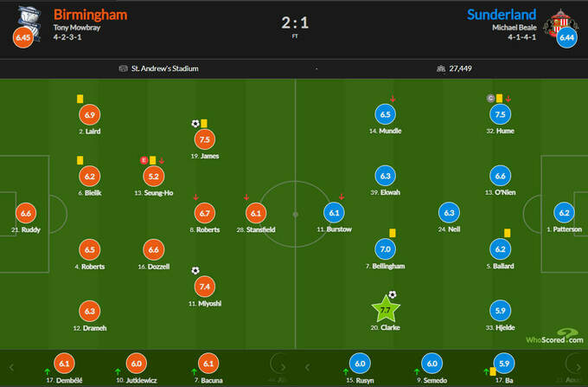Click the goal ball icon above James
The width and height of the screenshot is (588, 387).
[x=195, y=123]
